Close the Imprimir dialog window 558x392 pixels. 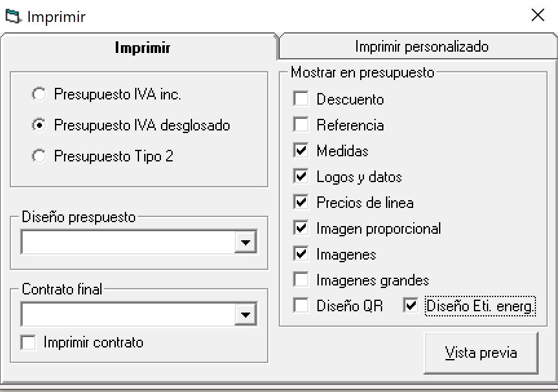coord(537,15)
